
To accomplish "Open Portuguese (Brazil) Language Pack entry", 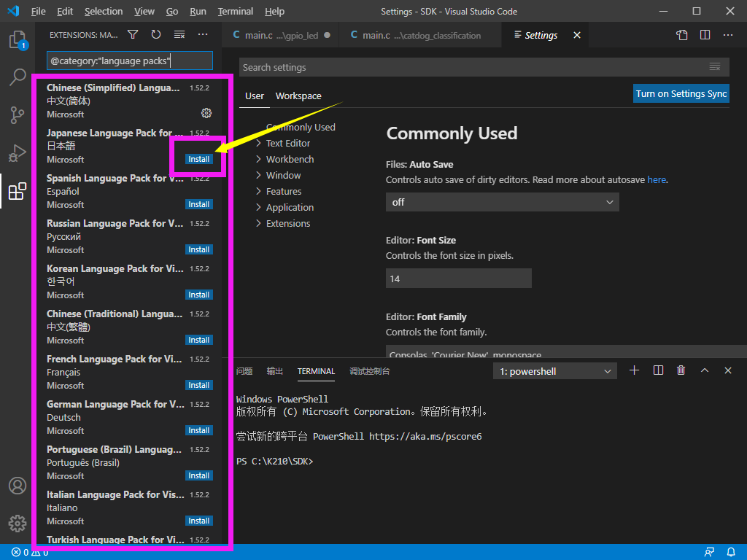I will pos(130,462).
